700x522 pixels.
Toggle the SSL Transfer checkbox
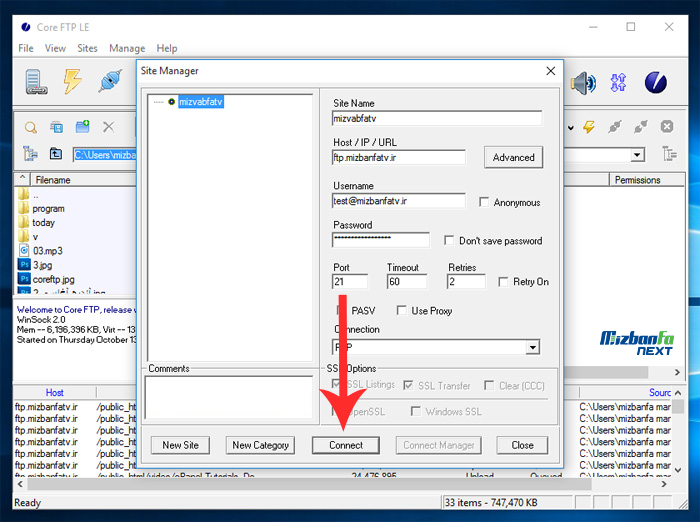(408, 385)
